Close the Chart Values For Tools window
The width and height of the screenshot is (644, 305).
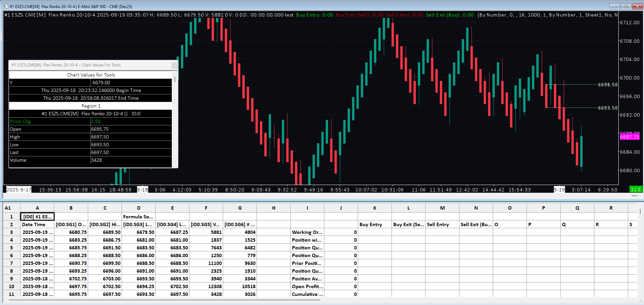(x=174, y=65)
